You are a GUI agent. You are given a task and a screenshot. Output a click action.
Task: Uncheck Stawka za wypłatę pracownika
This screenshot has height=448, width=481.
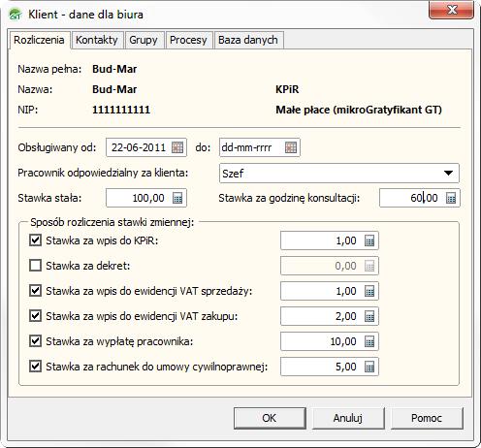35,341
